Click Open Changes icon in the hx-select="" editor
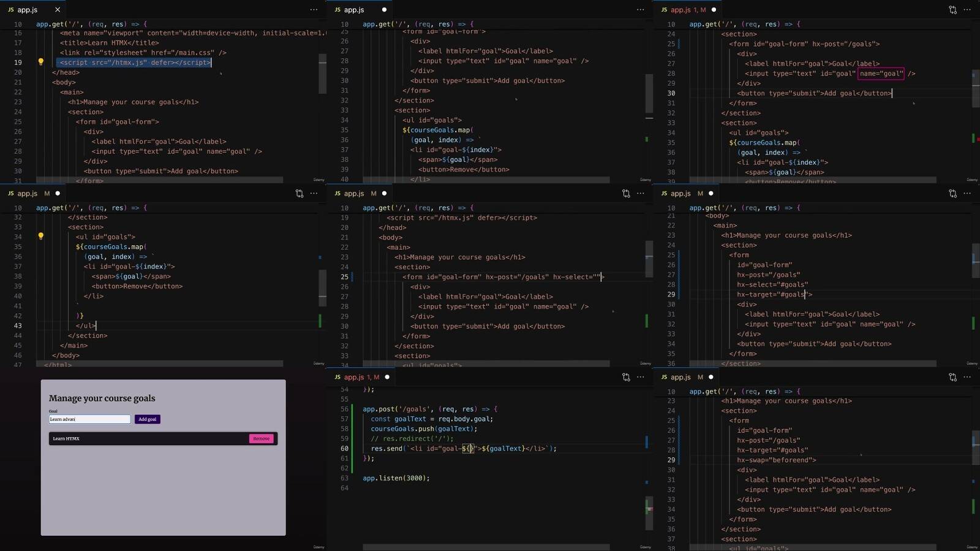The height and width of the screenshot is (551, 980). tap(626, 194)
